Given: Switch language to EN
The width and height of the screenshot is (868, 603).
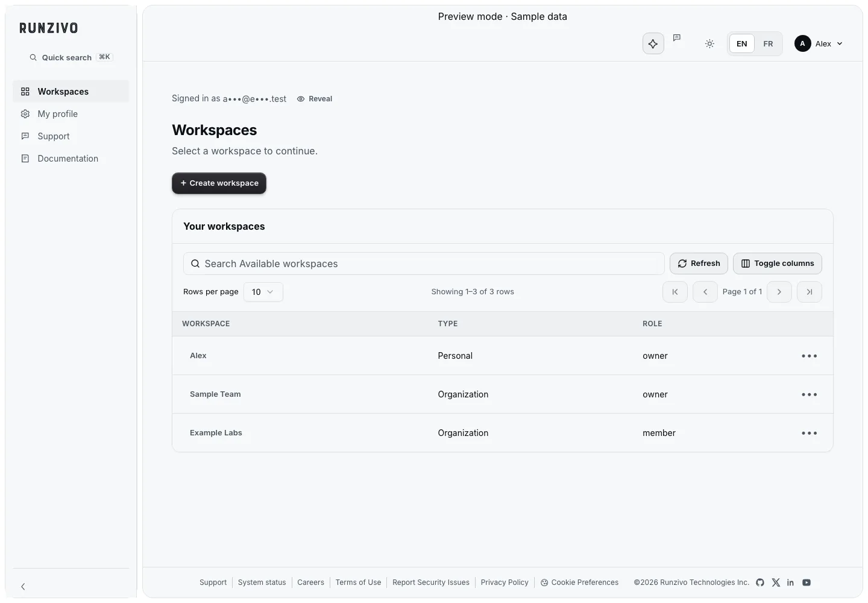Looking at the screenshot, I should (x=741, y=43).
